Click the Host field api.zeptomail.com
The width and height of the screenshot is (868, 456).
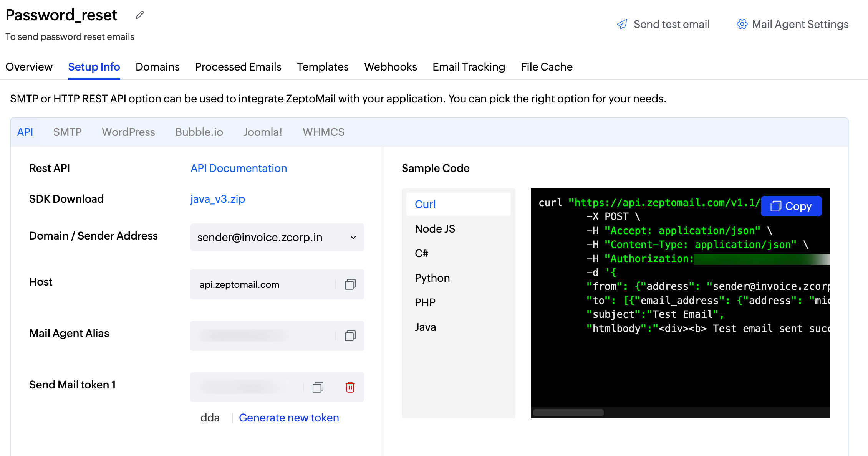[277, 284]
